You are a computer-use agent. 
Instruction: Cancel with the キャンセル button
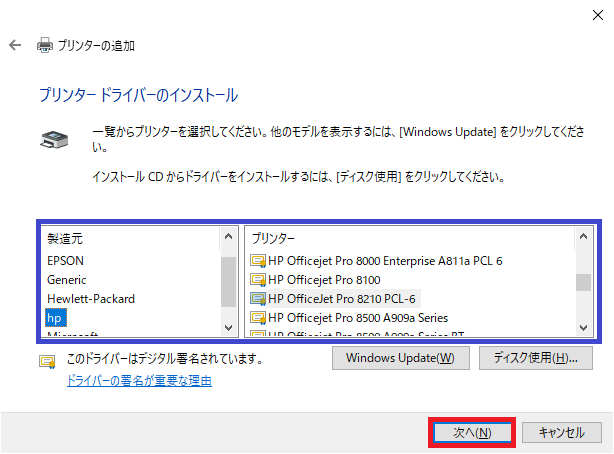pyautogui.click(x=562, y=432)
